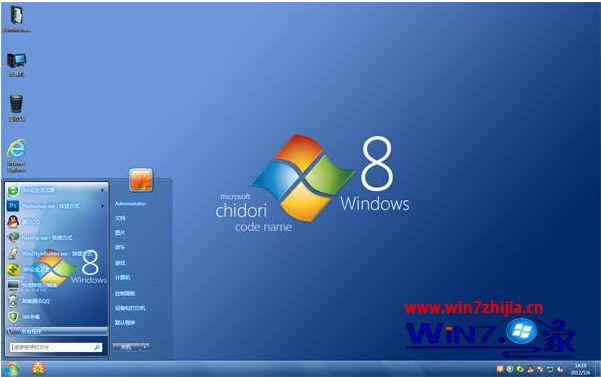Launch Win7StyleBuilder shortcut

click(x=56, y=254)
